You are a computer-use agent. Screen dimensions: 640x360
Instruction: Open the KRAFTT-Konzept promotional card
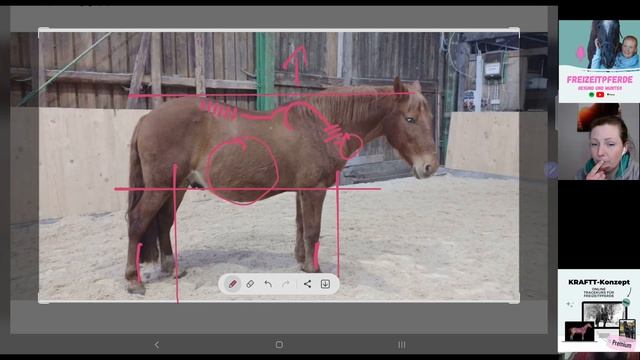coord(598,310)
